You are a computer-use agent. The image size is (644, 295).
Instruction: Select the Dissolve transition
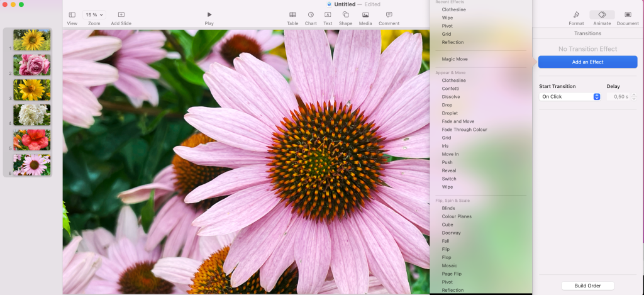pyautogui.click(x=450, y=97)
